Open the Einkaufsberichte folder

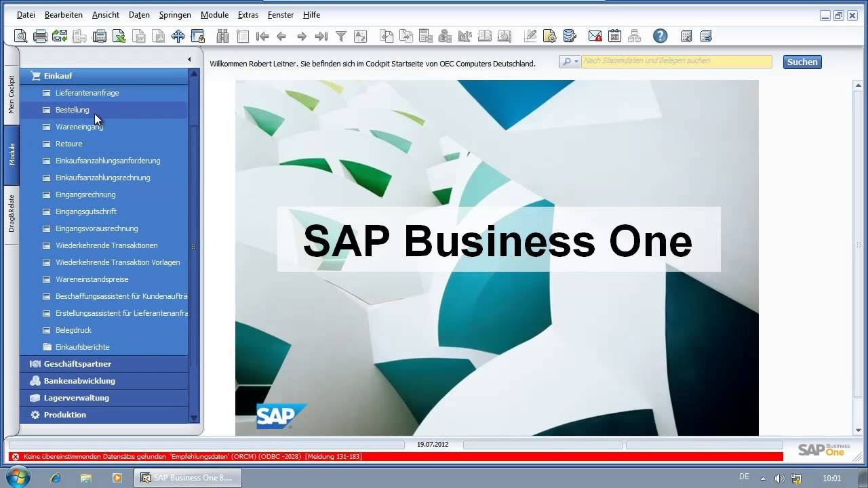[x=82, y=347]
